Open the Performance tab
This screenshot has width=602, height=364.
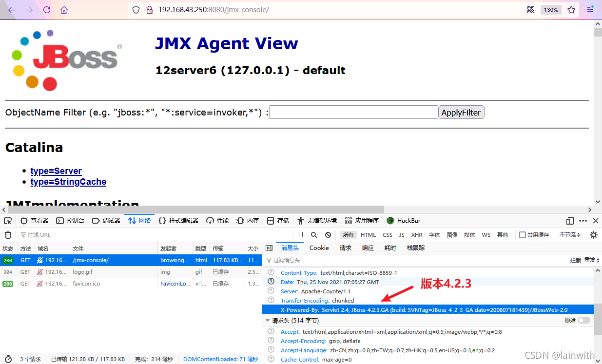pyautogui.click(x=217, y=221)
